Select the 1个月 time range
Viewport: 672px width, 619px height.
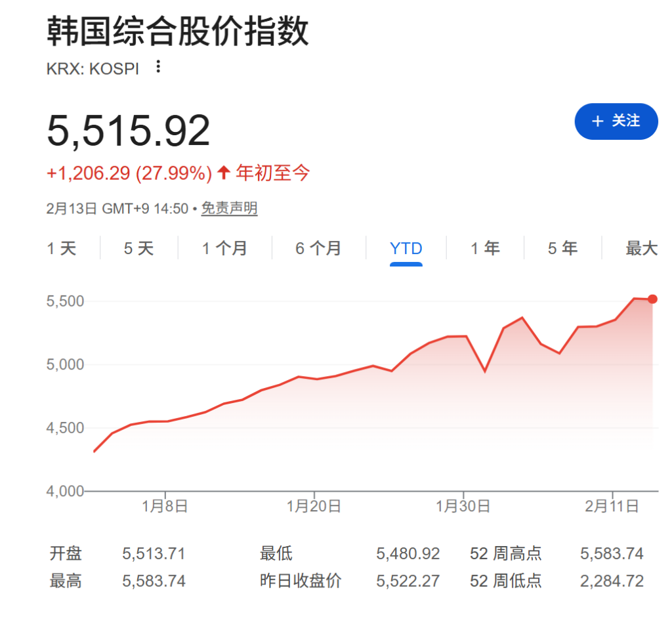click(x=224, y=248)
